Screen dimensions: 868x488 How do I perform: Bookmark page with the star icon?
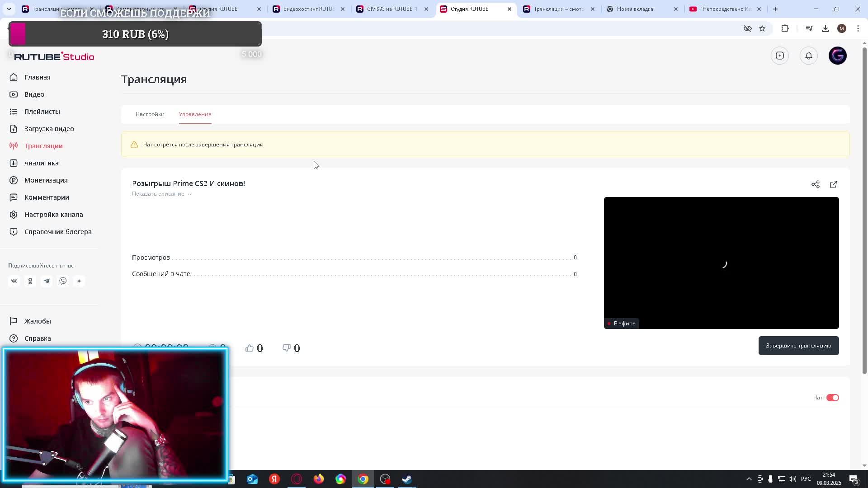(x=762, y=28)
